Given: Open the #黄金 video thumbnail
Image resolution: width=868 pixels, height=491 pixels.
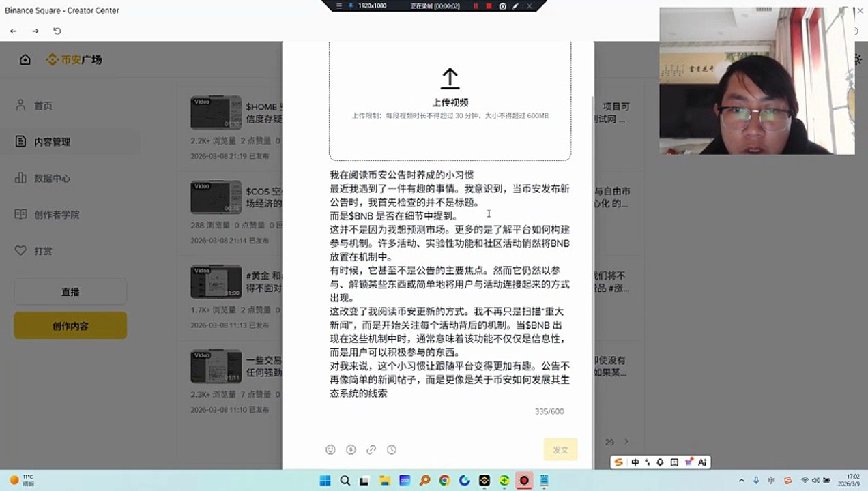Looking at the screenshot, I should tap(216, 282).
